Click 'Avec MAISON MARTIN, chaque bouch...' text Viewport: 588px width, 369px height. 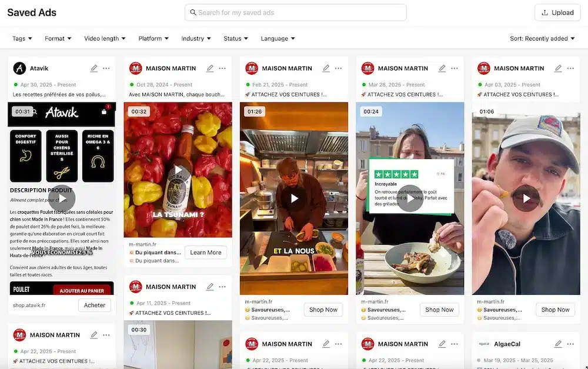pyautogui.click(x=176, y=95)
